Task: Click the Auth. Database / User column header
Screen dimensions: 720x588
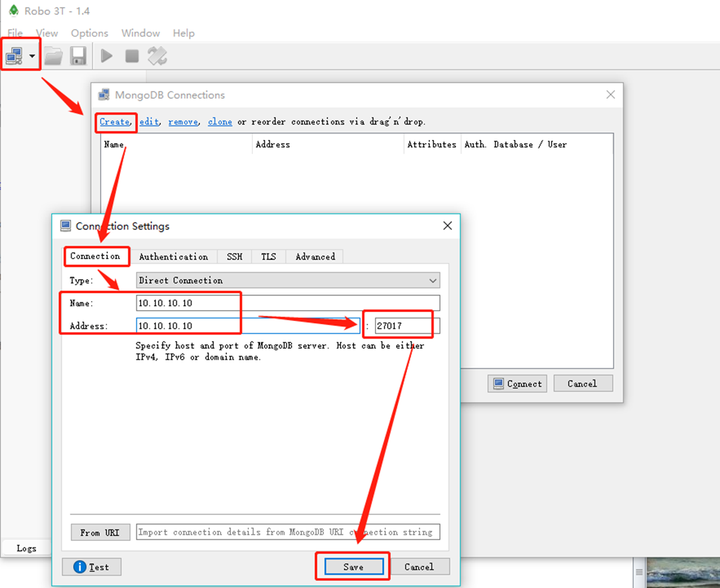Action: click(537, 144)
